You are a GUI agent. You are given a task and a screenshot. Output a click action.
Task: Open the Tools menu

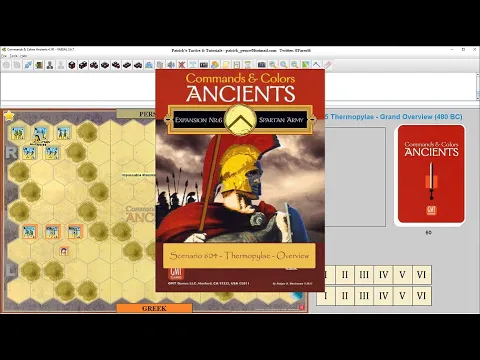click(x=14, y=56)
